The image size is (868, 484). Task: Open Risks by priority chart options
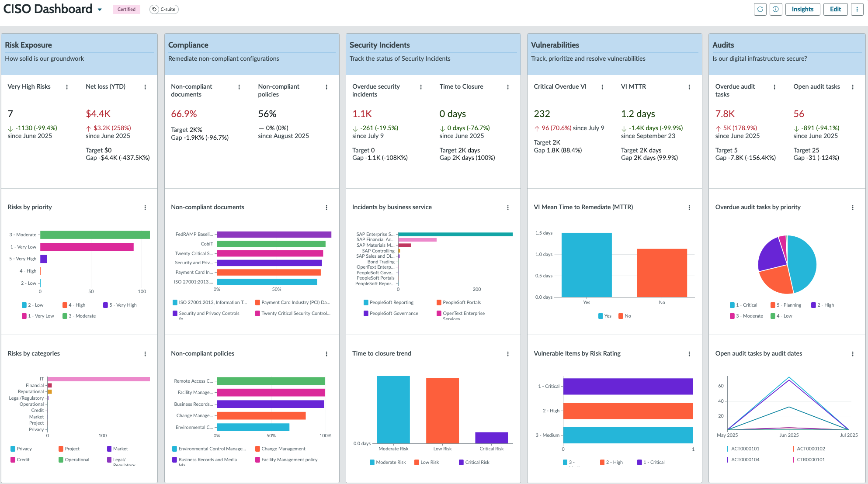point(145,207)
